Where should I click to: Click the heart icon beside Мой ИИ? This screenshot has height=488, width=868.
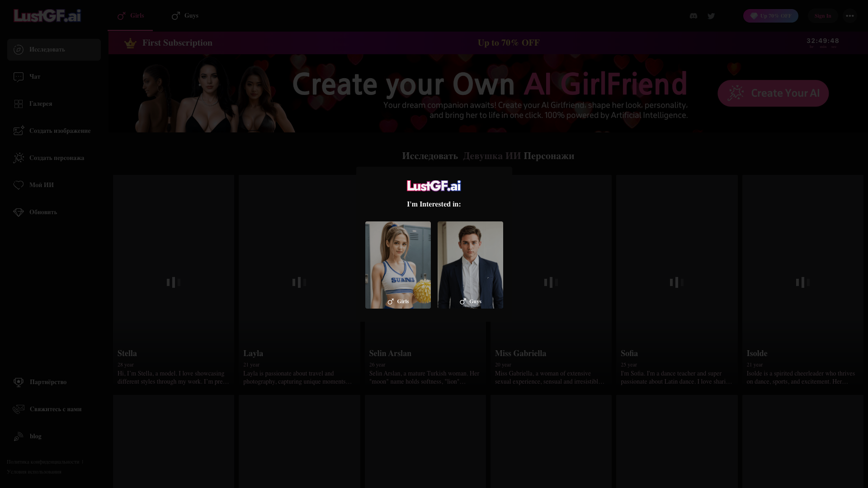pyautogui.click(x=19, y=185)
